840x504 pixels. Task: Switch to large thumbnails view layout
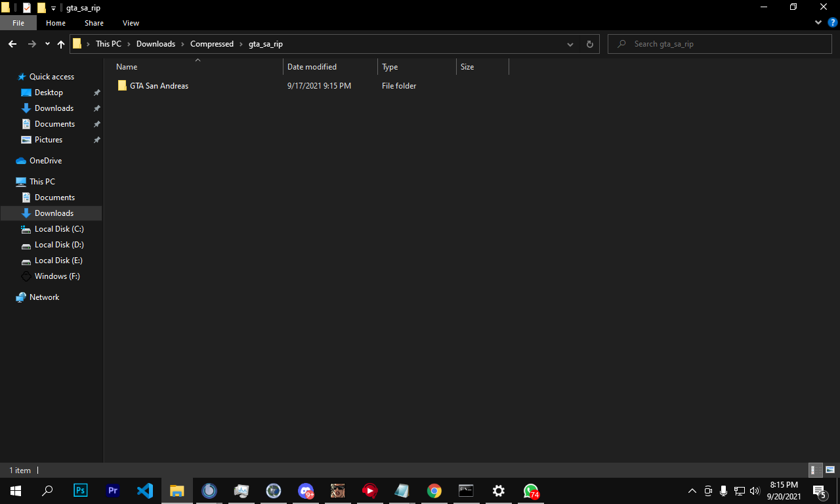830,470
